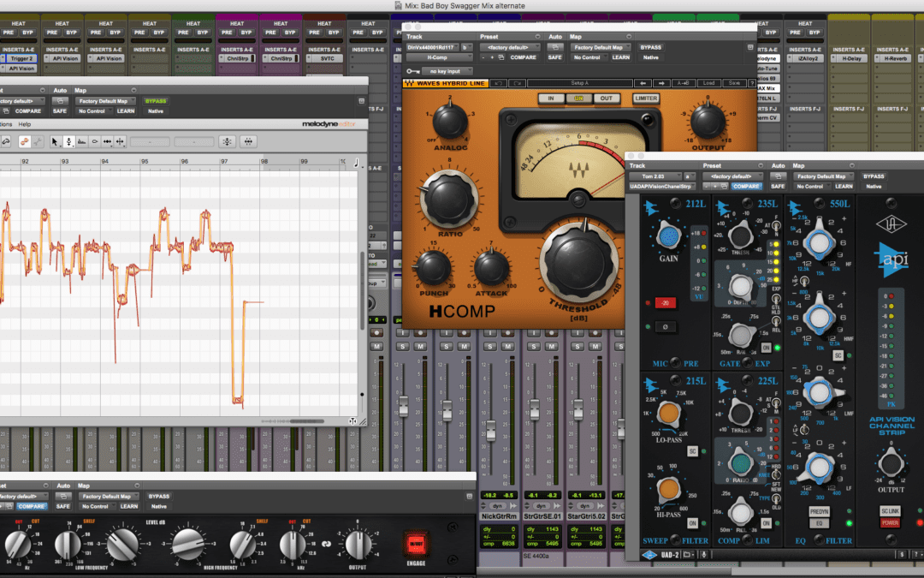Image resolution: width=924 pixels, height=578 pixels.
Task: Select the Melodyne timing tool
Action: point(107,141)
